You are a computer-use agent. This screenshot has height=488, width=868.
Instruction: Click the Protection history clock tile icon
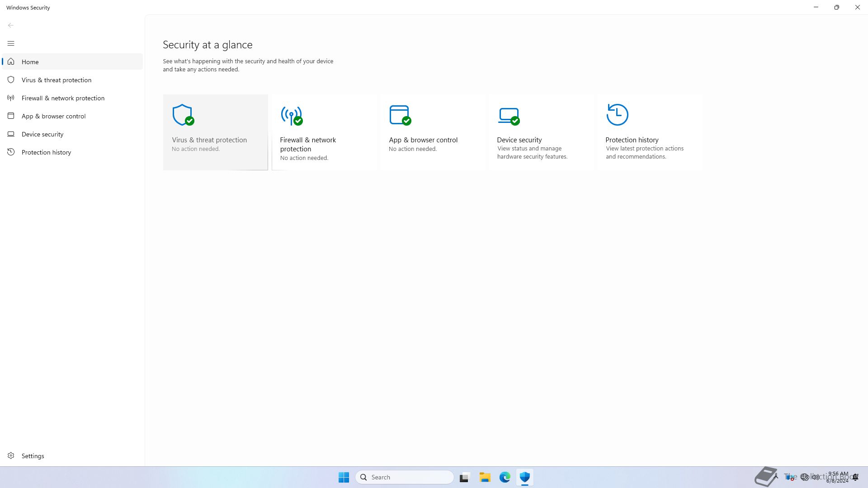[x=617, y=115]
